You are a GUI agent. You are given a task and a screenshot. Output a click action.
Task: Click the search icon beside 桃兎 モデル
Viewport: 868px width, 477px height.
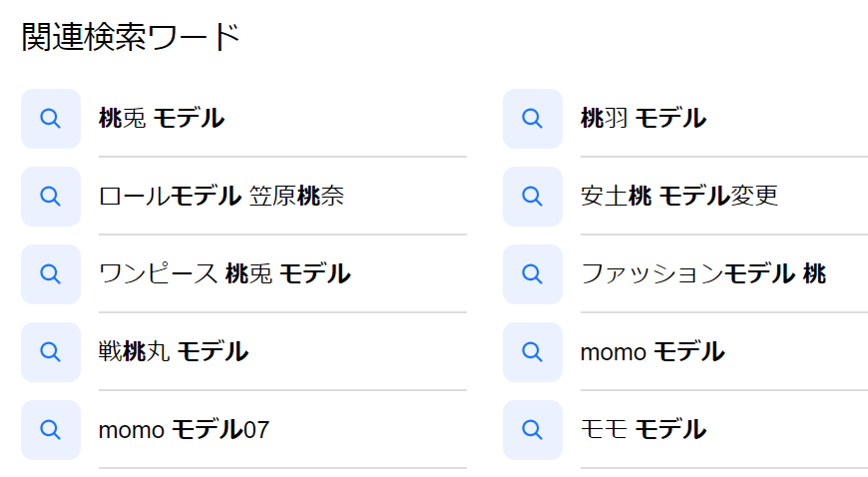point(51,119)
